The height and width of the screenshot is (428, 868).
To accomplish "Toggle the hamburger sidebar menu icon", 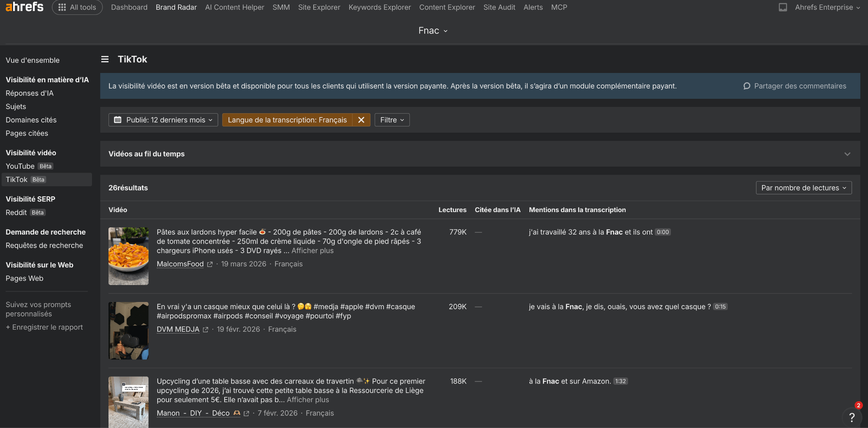I will (x=105, y=59).
